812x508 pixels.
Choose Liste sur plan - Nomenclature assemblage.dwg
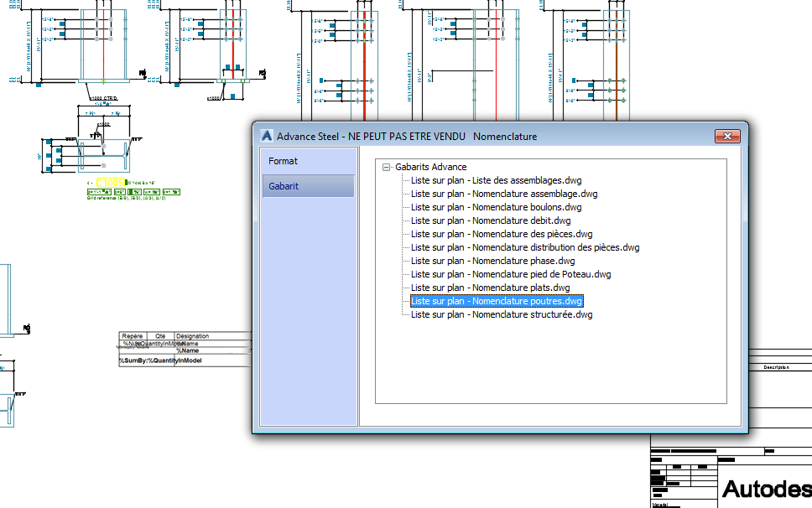click(x=504, y=194)
